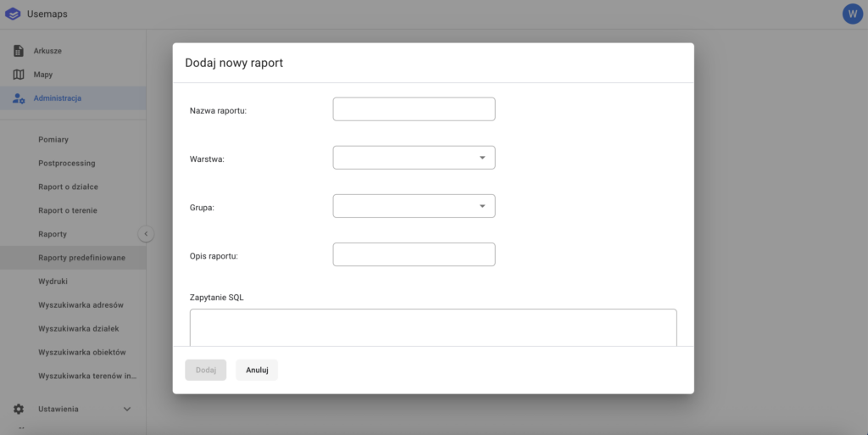Click the Usemaps logo icon
Image resolution: width=868 pixels, height=435 pixels.
[14, 14]
